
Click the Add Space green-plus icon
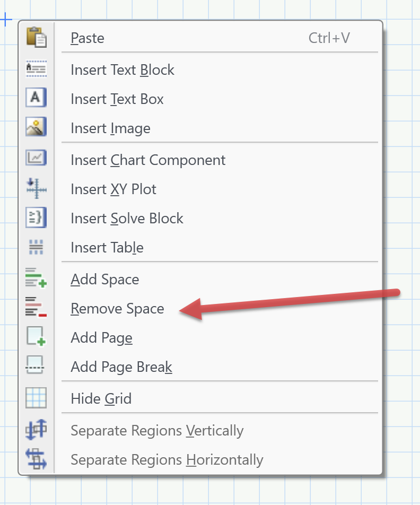(36, 278)
